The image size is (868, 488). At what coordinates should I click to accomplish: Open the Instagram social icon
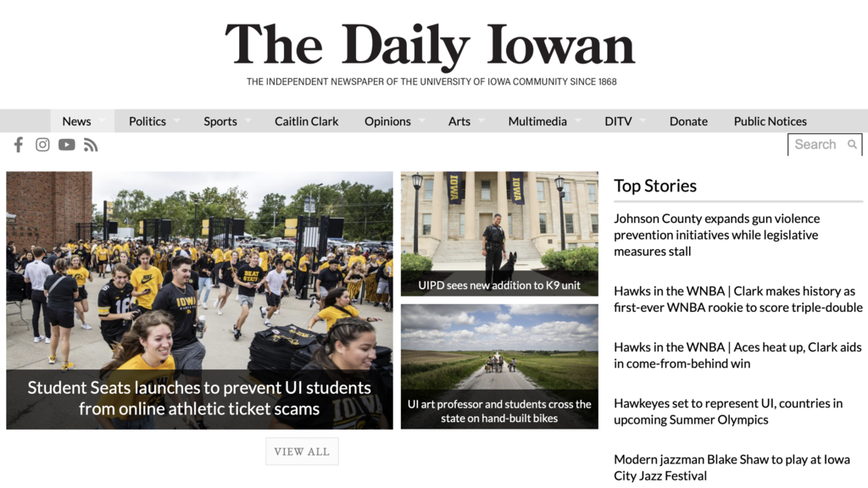pos(42,145)
